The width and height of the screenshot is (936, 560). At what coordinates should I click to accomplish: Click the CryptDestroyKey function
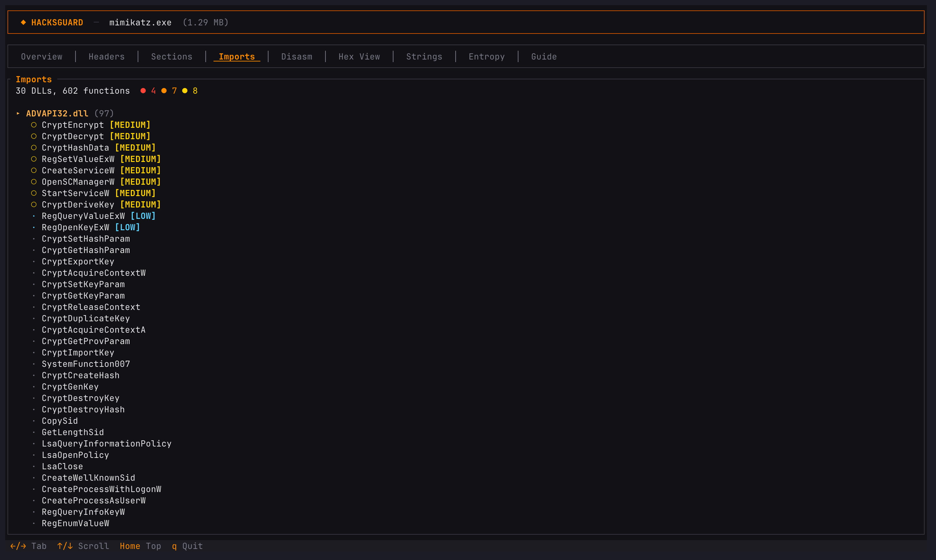[80, 398]
